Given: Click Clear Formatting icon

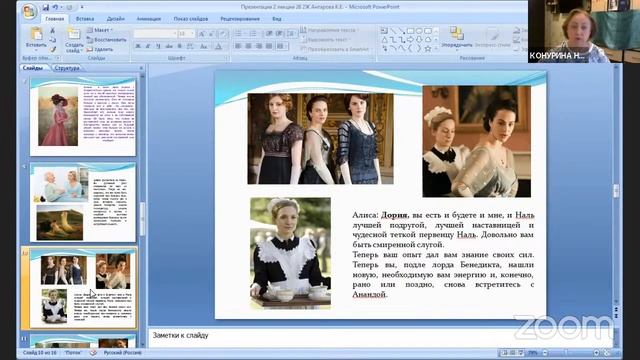Looking at the screenshot, I should click(x=223, y=33).
